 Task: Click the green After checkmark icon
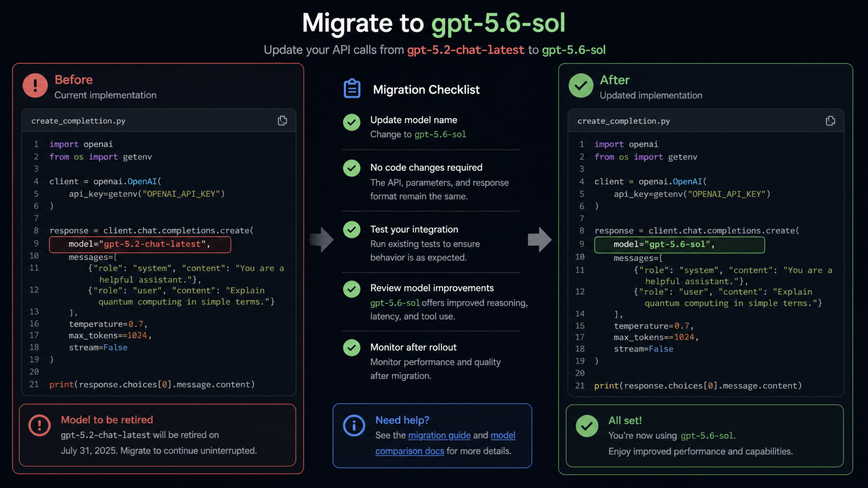pos(581,86)
